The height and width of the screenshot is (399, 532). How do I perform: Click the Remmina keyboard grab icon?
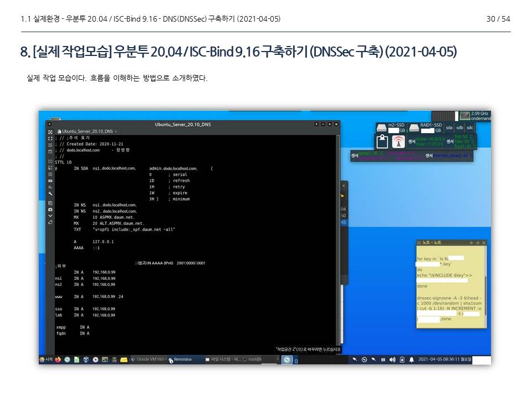[50, 181]
